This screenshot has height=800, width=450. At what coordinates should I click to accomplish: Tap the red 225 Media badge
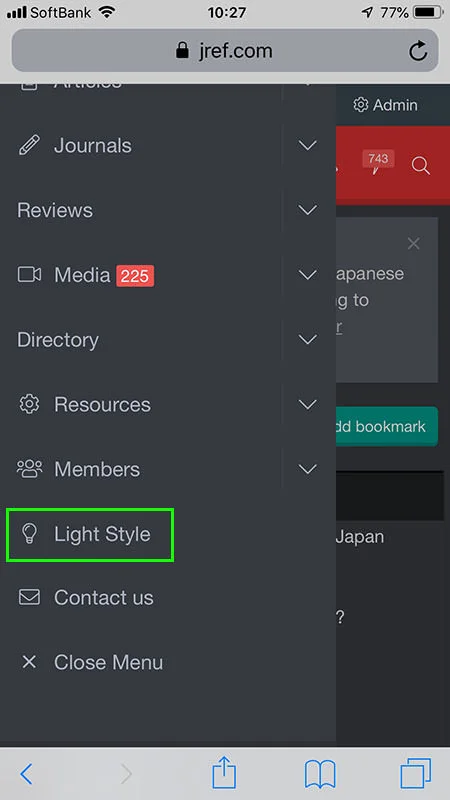click(135, 276)
